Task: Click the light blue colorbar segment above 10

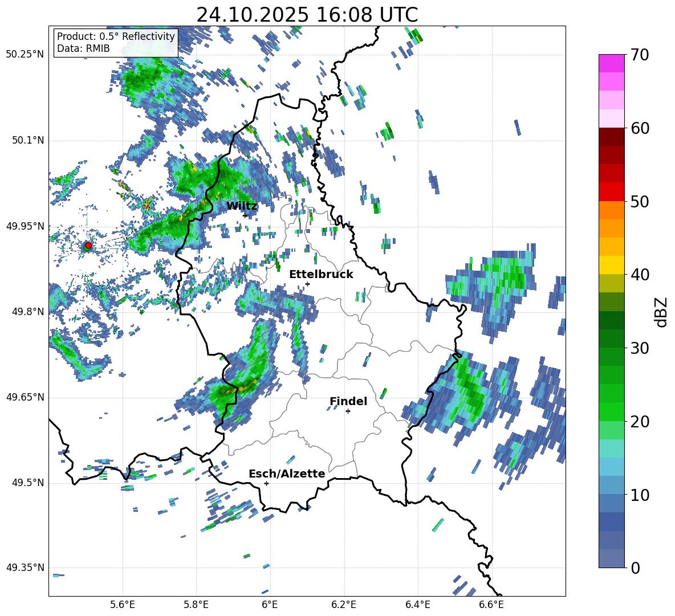Action: coord(611,467)
